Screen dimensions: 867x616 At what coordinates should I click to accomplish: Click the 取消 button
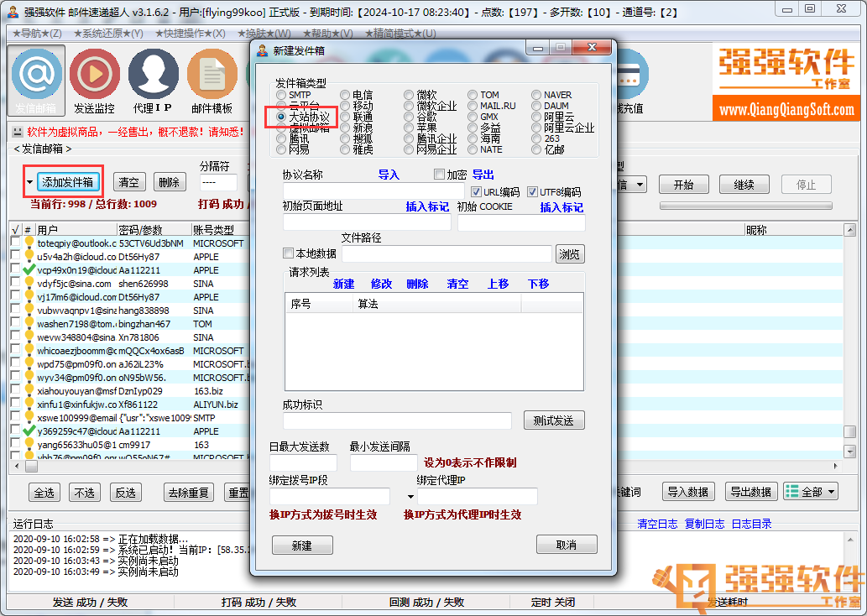tap(567, 545)
